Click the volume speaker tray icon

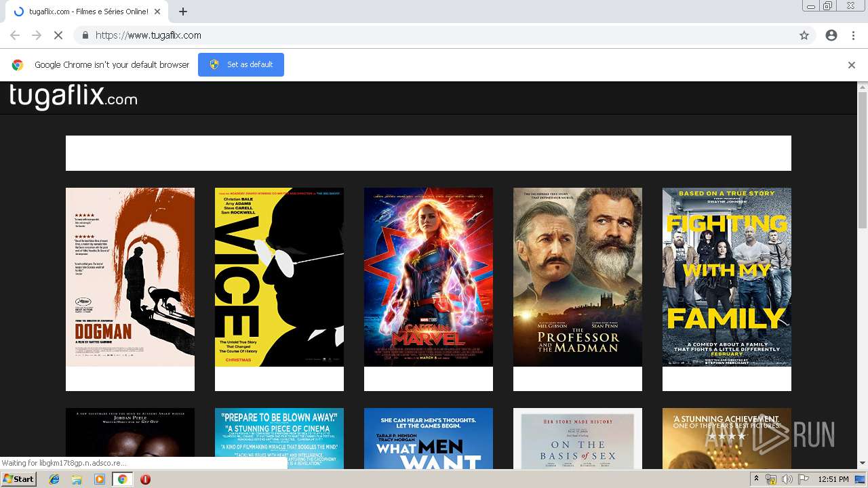click(787, 479)
